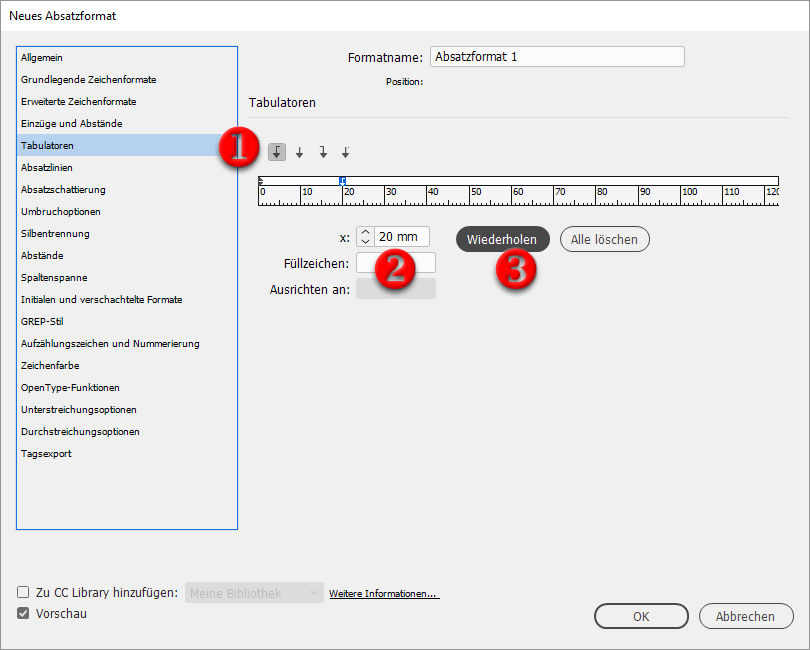
Task: Cancel the dialog with Abbrechen
Action: pyautogui.click(x=746, y=616)
